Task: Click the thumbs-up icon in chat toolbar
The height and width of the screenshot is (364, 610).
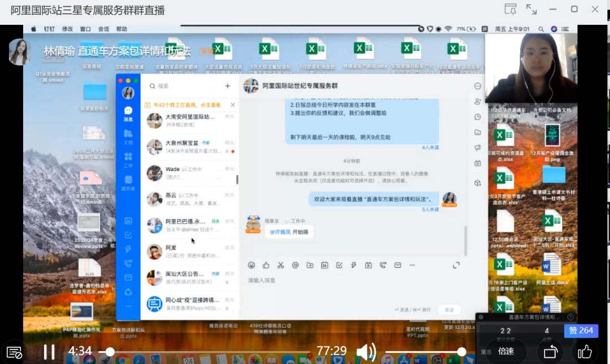Action: (x=266, y=265)
